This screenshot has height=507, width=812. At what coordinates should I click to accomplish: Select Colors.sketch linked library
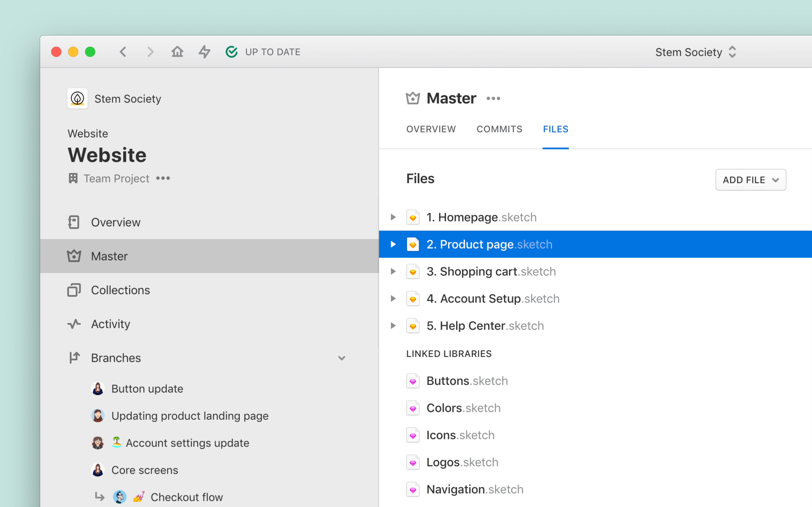(463, 408)
